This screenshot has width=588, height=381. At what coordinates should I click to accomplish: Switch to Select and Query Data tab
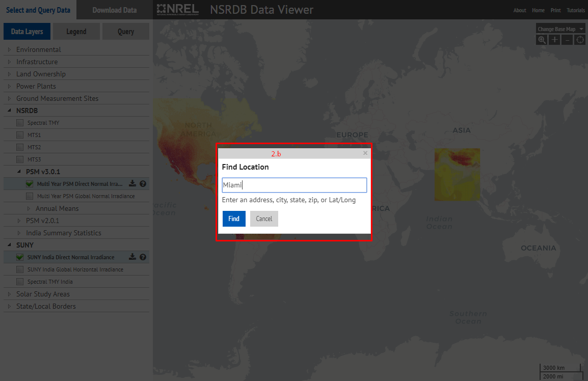[38, 10]
